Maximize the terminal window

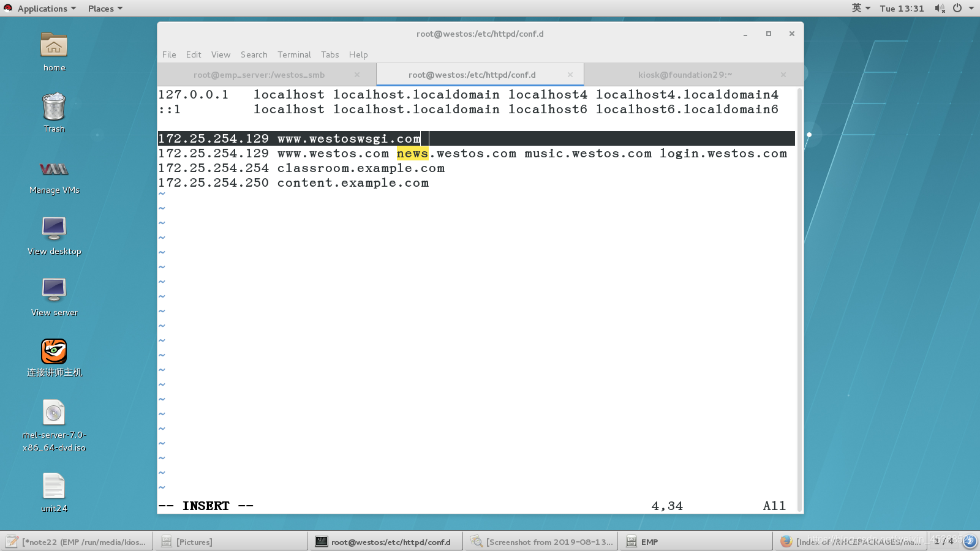769,34
